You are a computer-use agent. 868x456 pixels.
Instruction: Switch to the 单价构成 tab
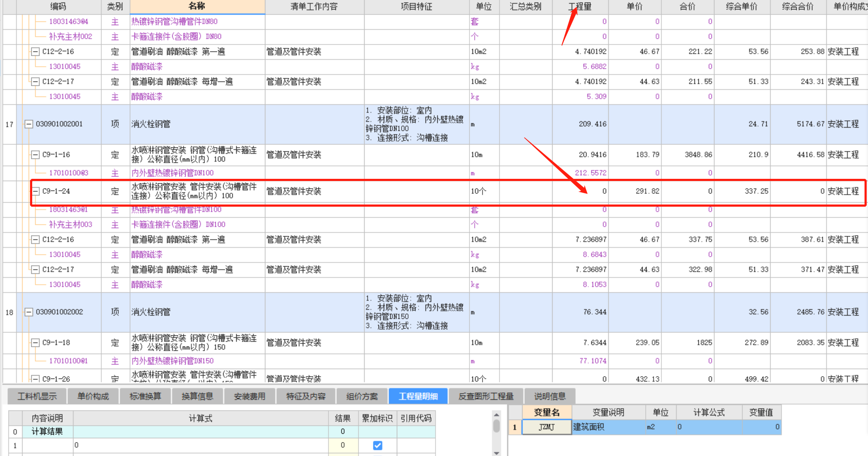(x=93, y=396)
